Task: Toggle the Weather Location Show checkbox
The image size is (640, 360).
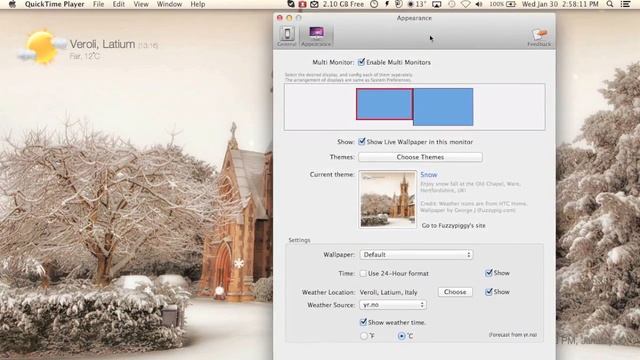Action: click(x=489, y=291)
